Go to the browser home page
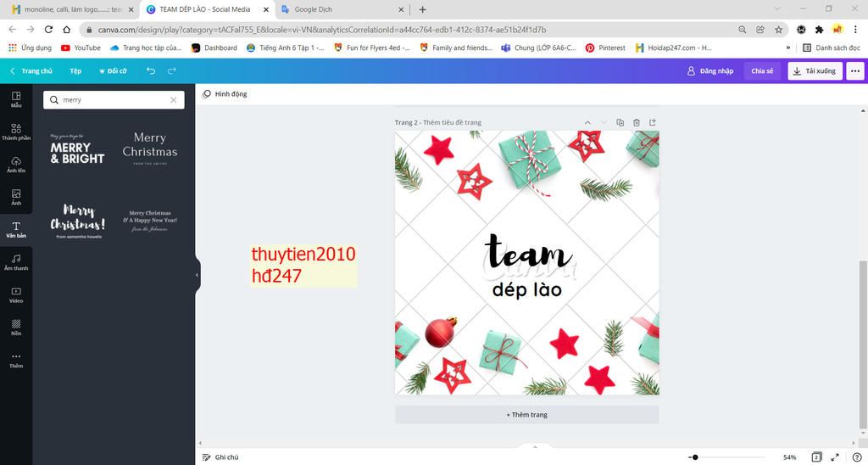Screen dimensions: 868x465 pyautogui.click(x=66, y=30)
